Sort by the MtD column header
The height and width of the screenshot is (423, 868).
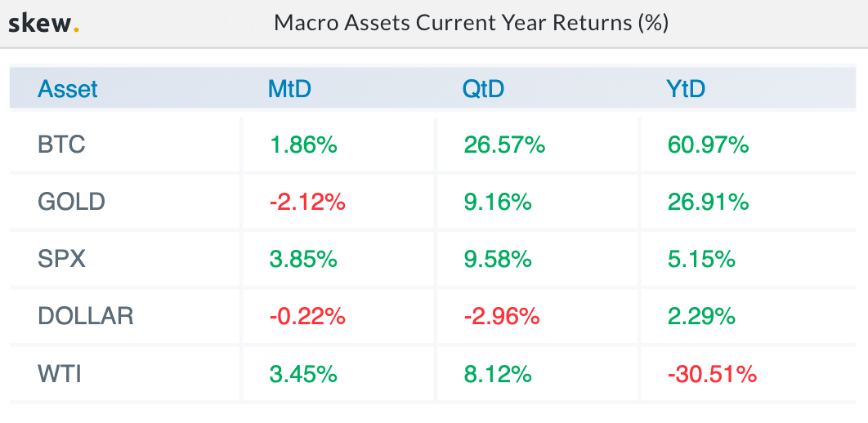[x=289, y=89]
